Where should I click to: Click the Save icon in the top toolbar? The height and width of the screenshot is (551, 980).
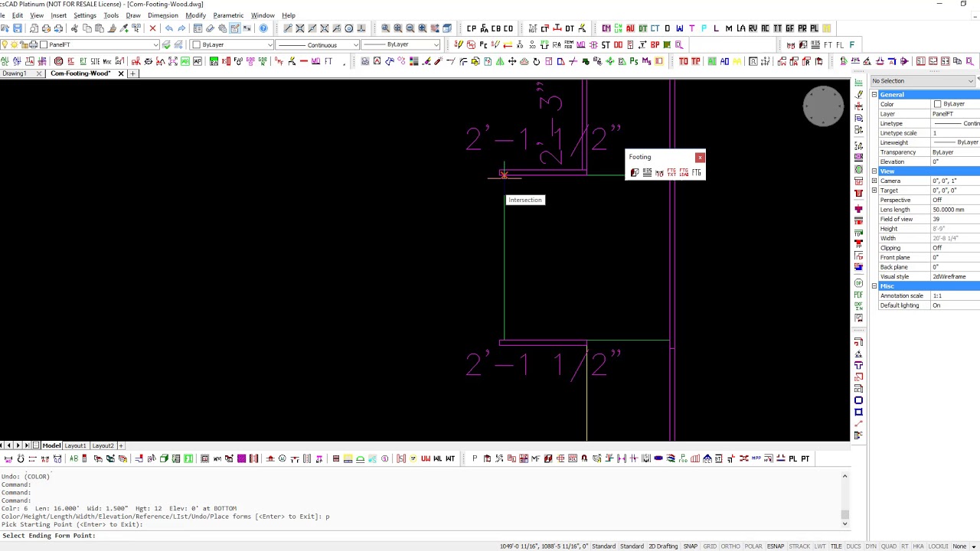(x=17, y=28)
